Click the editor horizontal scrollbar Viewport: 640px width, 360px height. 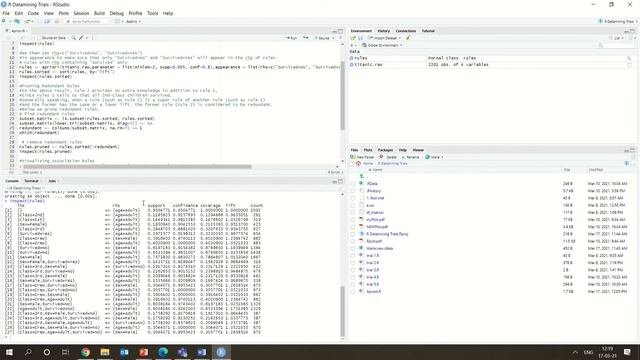click(137, 167)
